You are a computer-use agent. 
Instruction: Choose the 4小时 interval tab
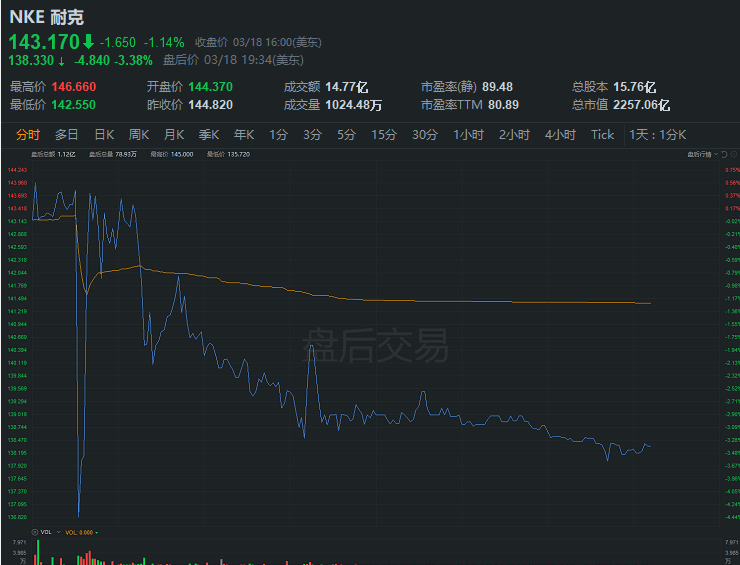tap(560, 135)
